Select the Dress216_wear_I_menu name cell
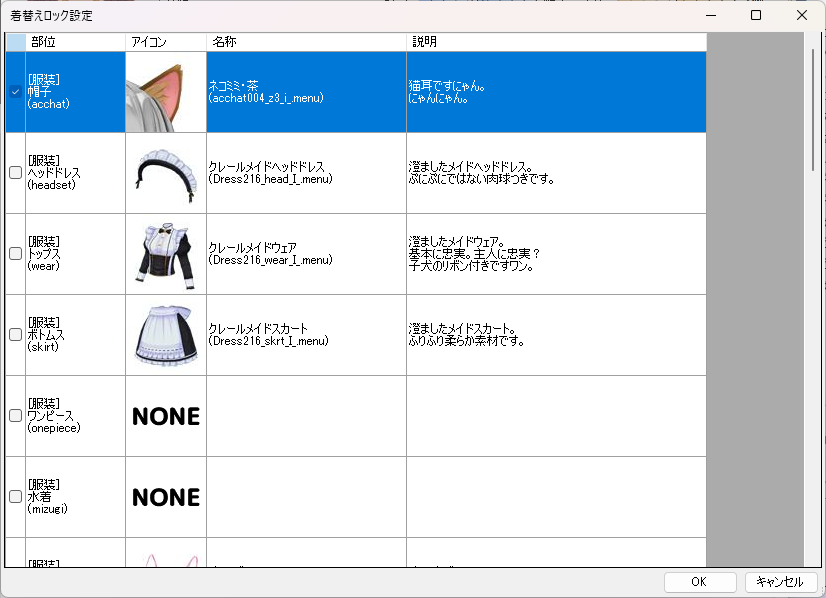The image size is (826, 598). [306, 254]
